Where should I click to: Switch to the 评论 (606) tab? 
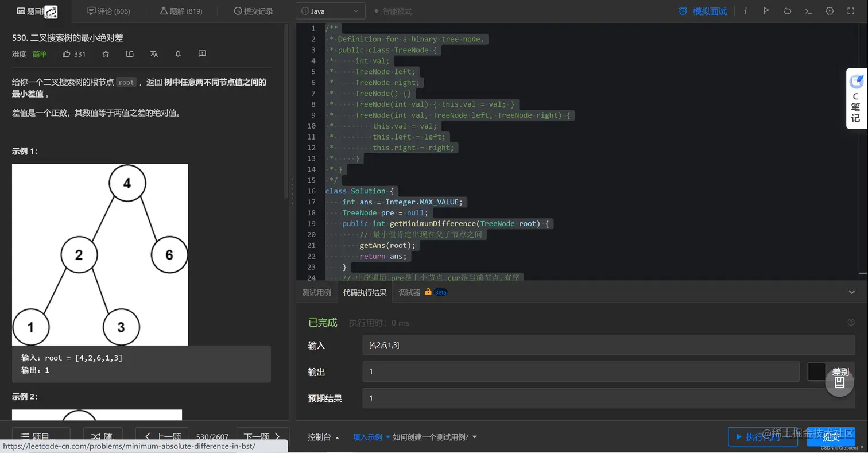(108, 11)
